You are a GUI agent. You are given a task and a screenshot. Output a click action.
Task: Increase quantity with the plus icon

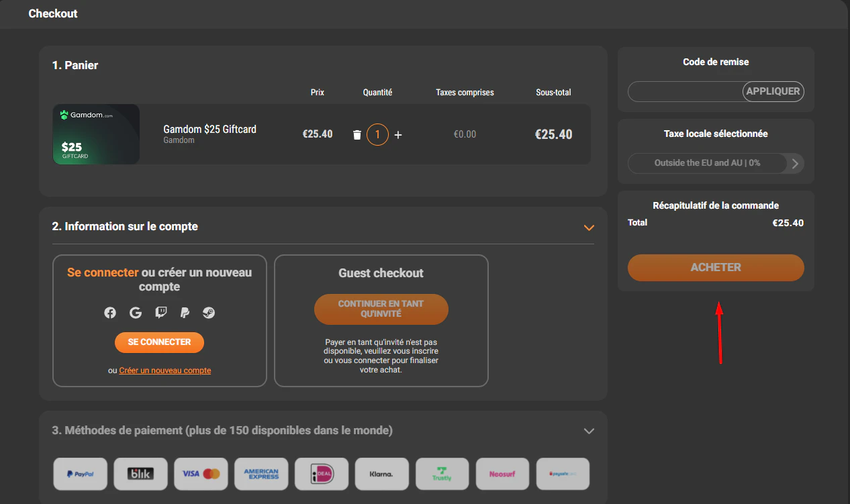(x=398, y=135)
